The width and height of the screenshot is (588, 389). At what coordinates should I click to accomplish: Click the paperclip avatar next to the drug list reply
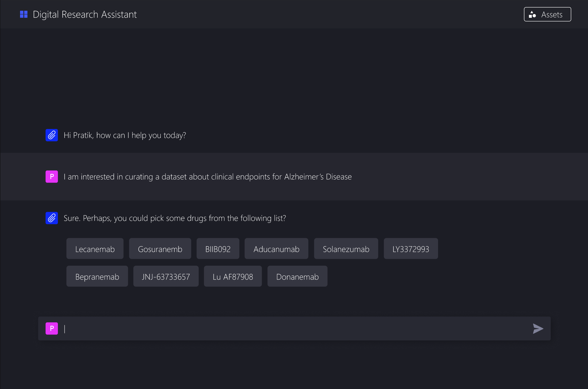pos(52,218)
